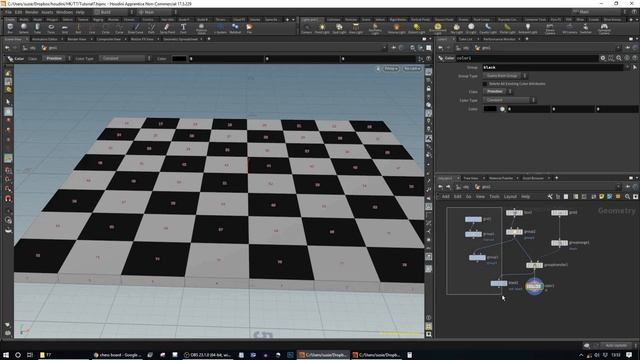Open chess board Google browser taskbar item
Screen dimensions: 640x360
[x=118, y=355]
